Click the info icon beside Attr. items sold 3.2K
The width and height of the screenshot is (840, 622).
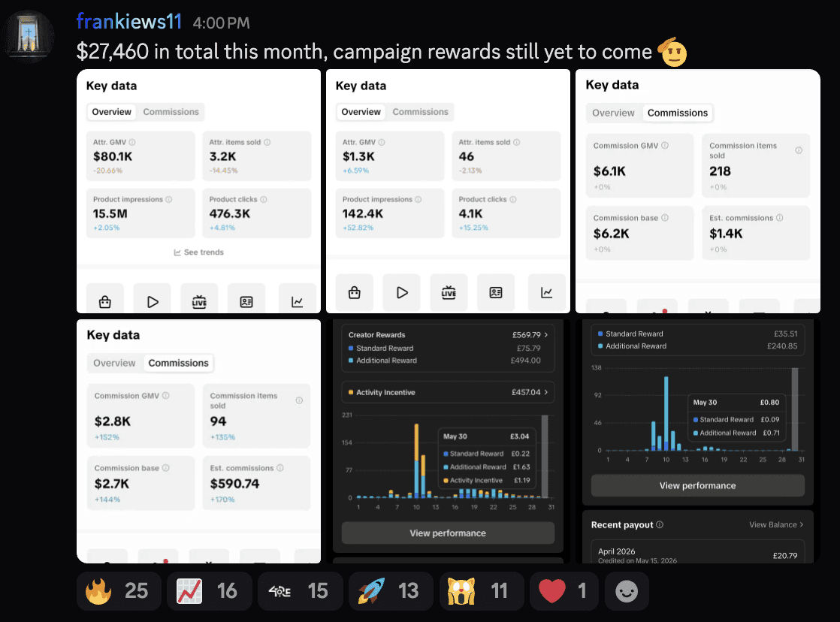[267, 143]
